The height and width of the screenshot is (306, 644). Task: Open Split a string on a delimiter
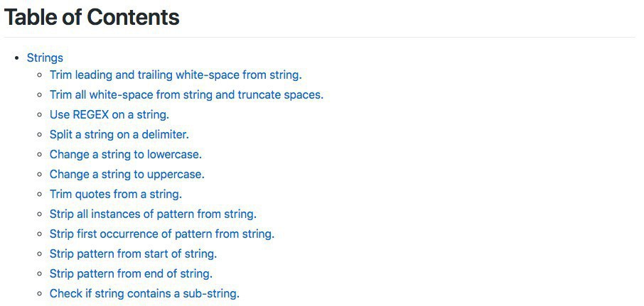click(x=119, y=134)
